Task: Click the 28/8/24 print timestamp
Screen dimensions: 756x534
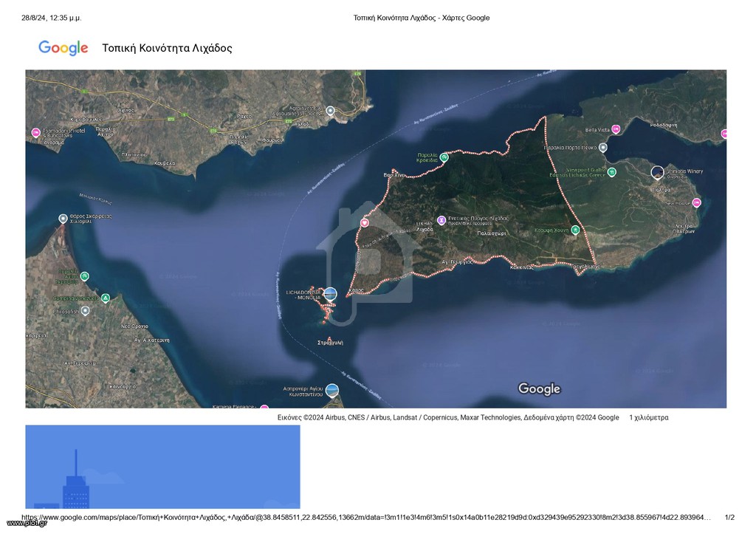Action: point(52,18)
